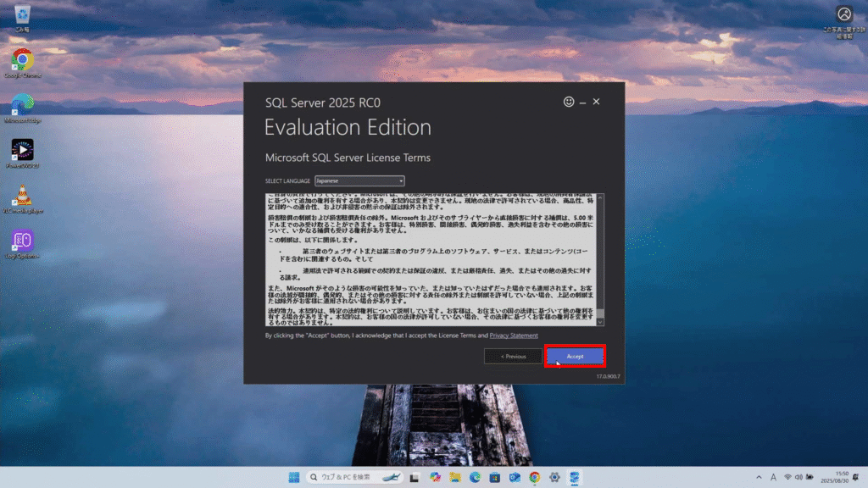Click the volume speaker icon in tray
The height and width of the screenshot is (488, 868).
798,477
